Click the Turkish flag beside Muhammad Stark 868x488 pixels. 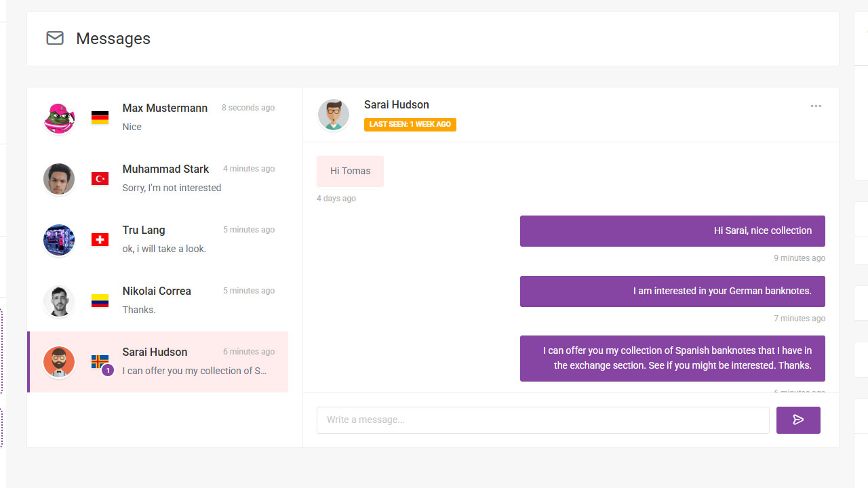point(100,179)
